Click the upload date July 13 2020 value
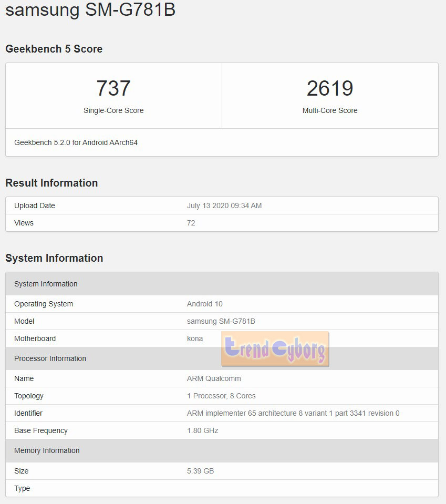The width and height of the screenshot is (446, 504). [224, 205]
